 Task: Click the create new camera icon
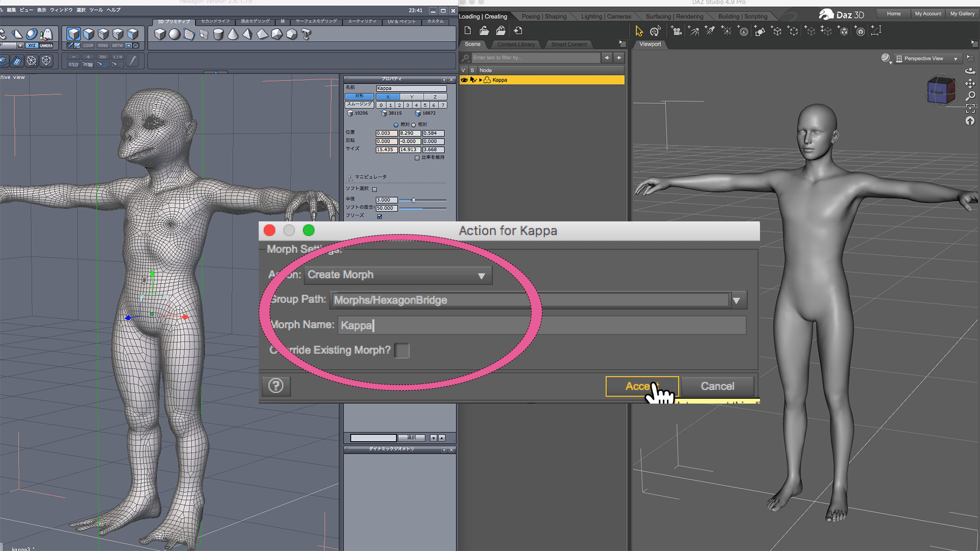677,31
